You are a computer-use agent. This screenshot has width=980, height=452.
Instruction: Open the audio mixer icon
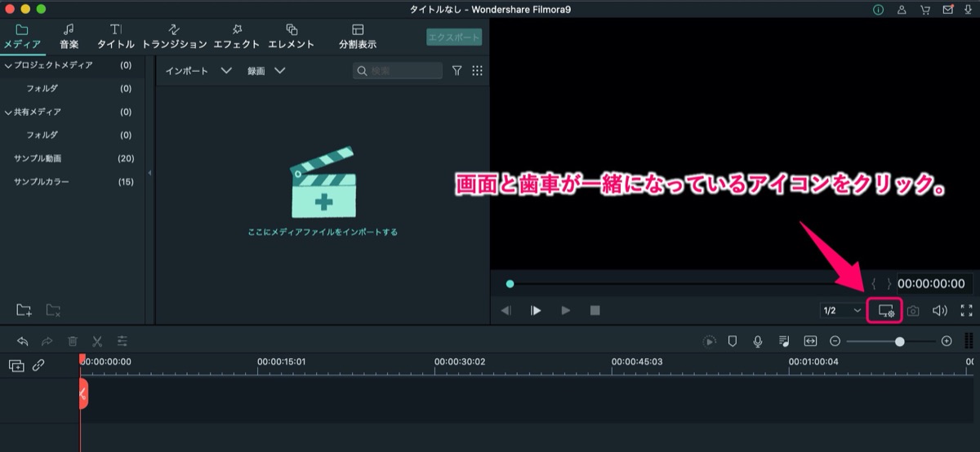[784, 341]
